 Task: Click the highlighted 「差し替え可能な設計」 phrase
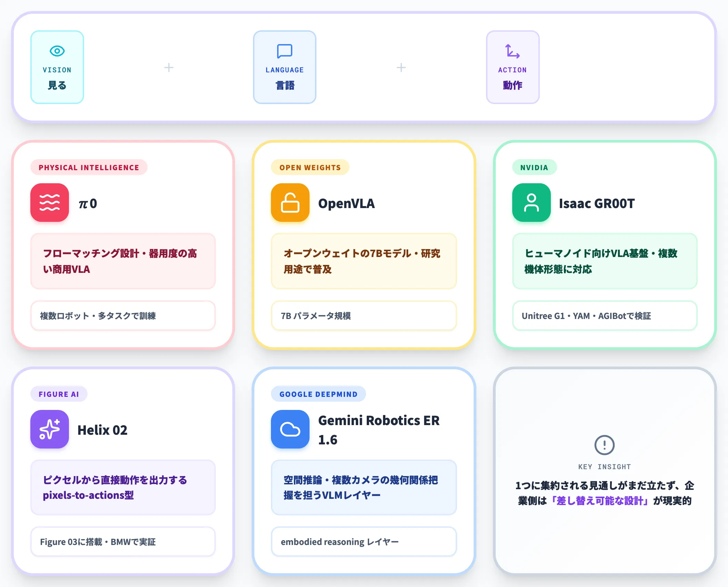coord(600,501)
